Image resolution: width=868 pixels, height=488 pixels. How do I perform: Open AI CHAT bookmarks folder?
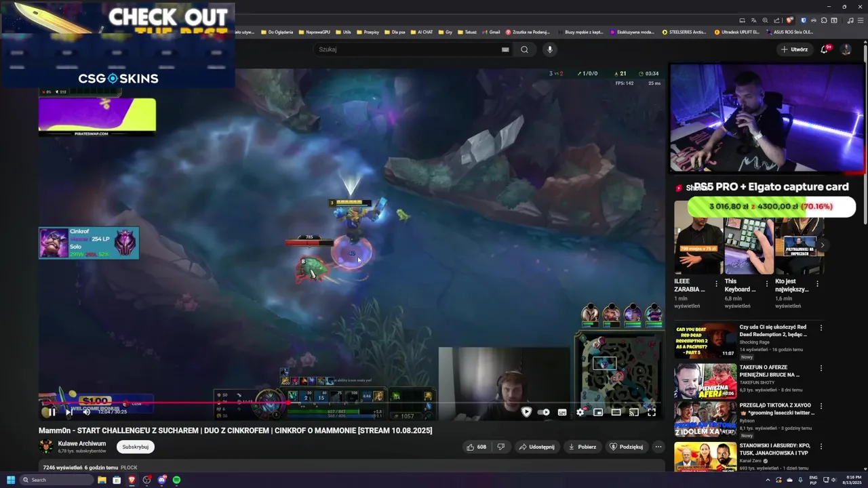click(x=421, y=32)
